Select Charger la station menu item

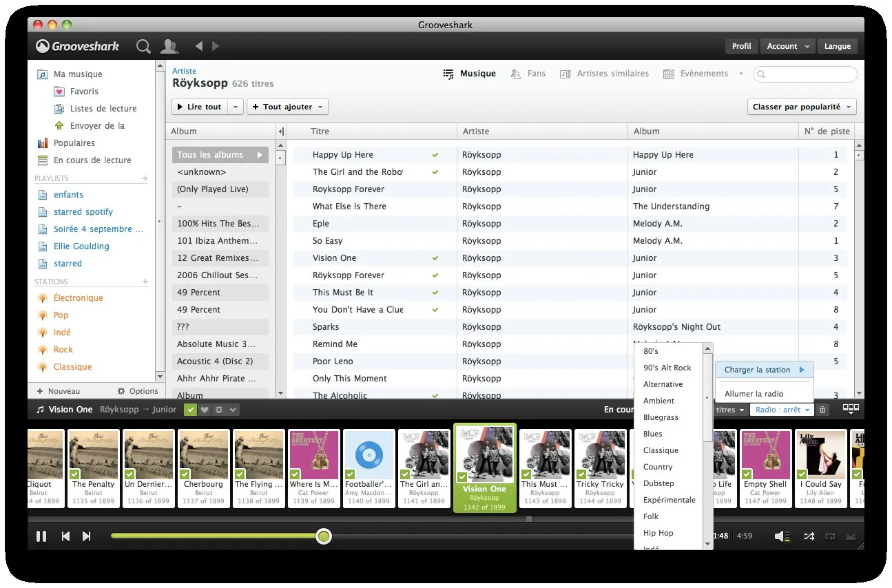point(765,370)
